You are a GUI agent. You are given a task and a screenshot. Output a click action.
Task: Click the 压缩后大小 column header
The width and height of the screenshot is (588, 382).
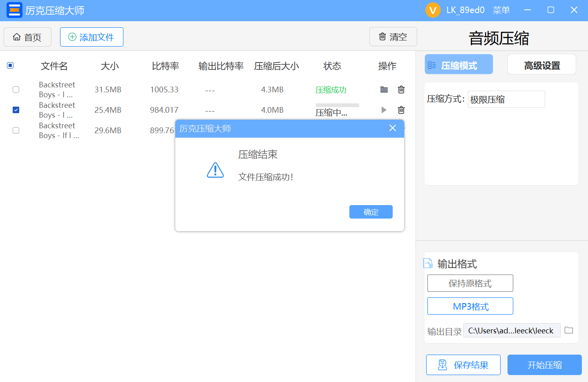coord(277,66)
